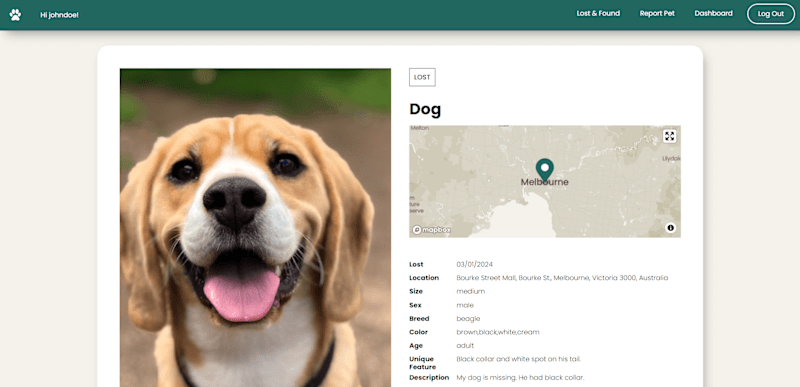The width and height of the screenshot is (800, 387).
Task: Click the beagle dog photo
Action: 255,227
